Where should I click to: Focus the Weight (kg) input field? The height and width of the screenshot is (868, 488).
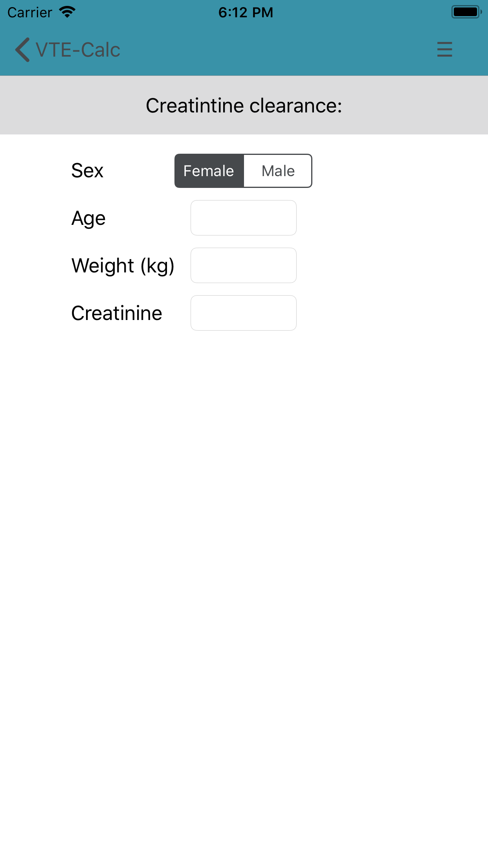244,265
